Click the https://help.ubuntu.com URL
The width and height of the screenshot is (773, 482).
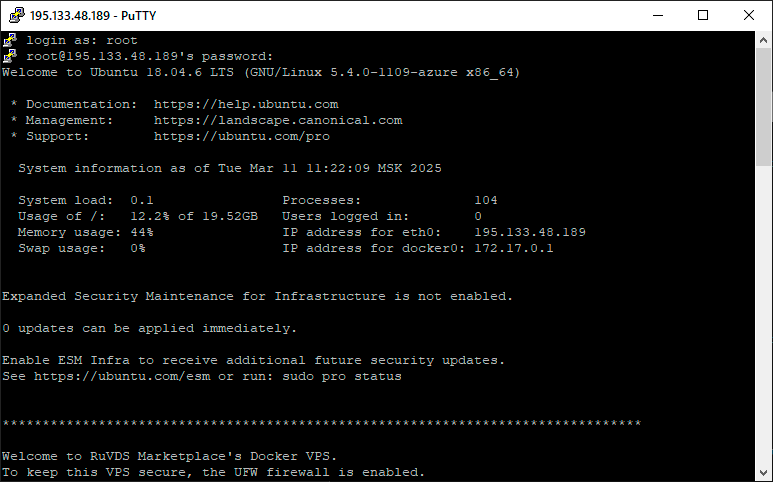(246, 104)
